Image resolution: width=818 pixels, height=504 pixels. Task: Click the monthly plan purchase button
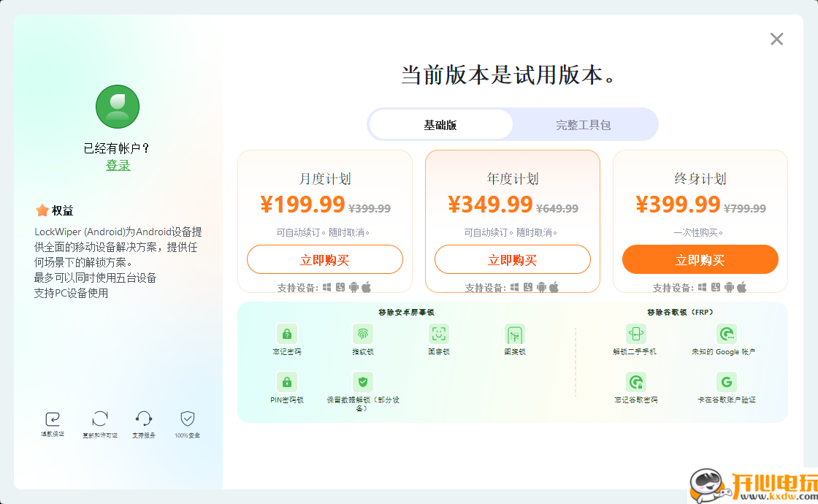[325, 259]
